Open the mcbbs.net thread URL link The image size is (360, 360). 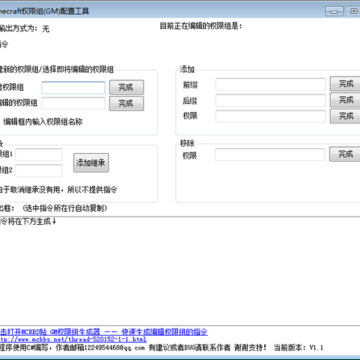73,339
